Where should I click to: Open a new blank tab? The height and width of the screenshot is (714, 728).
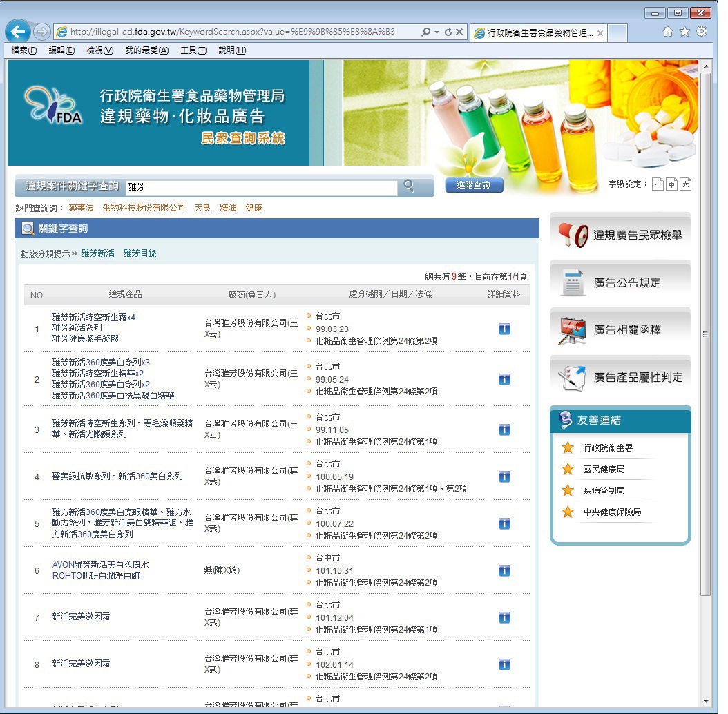(x=617, y=33)
